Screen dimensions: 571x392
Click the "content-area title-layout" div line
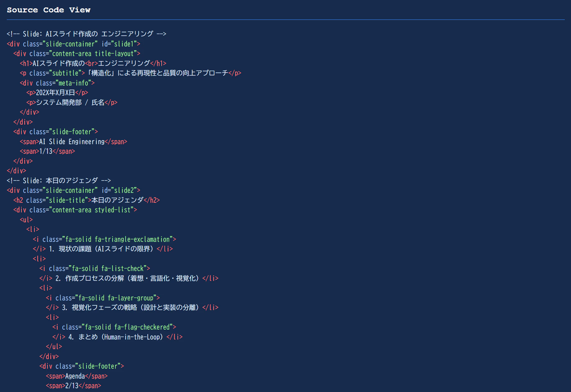tap(77, 54)
